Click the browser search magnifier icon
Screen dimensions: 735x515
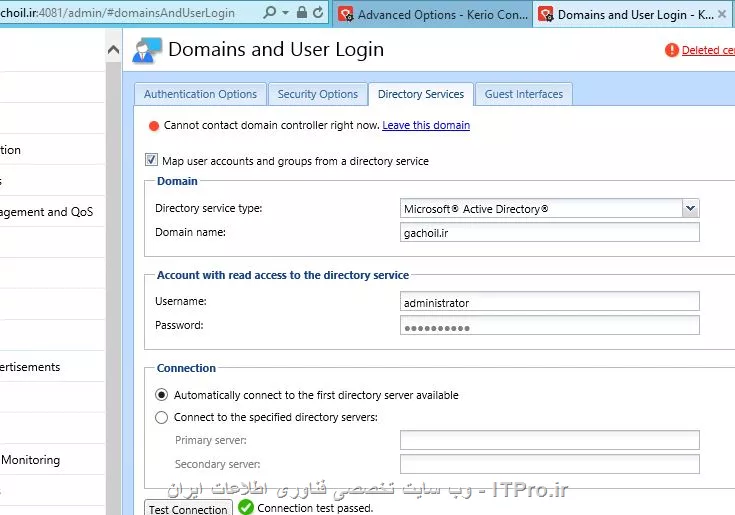pyautogui.click(x=270, y=12)
